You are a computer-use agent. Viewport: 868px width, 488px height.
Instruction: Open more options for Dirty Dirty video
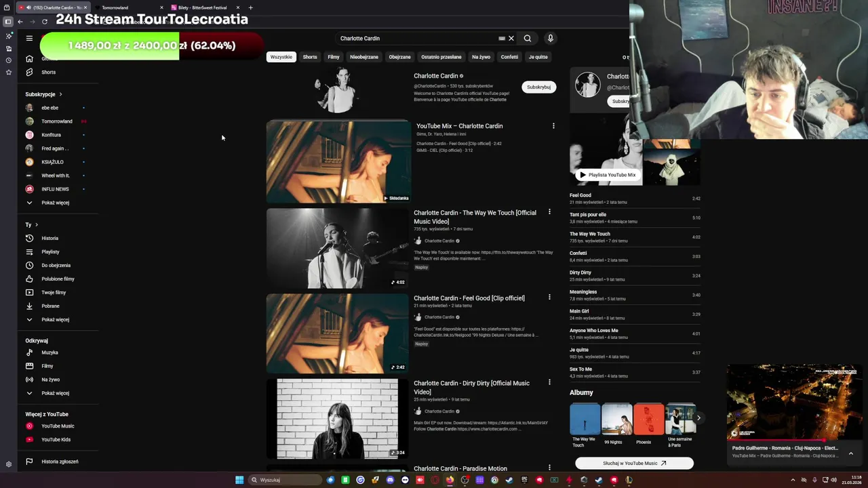(x=549, y=383)
